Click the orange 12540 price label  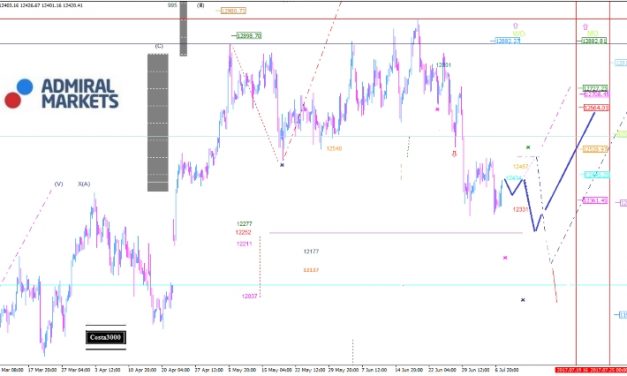click(334, 148)
